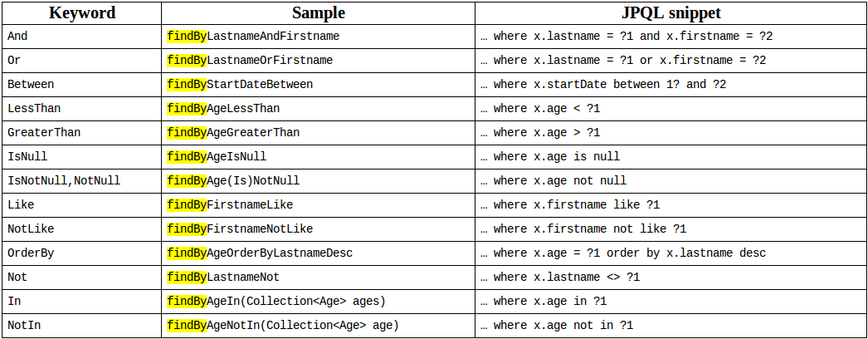Select the findByAgeIn(Collection<Age> ages) sample
Screen dimensions: 868x339
[276, 302]
